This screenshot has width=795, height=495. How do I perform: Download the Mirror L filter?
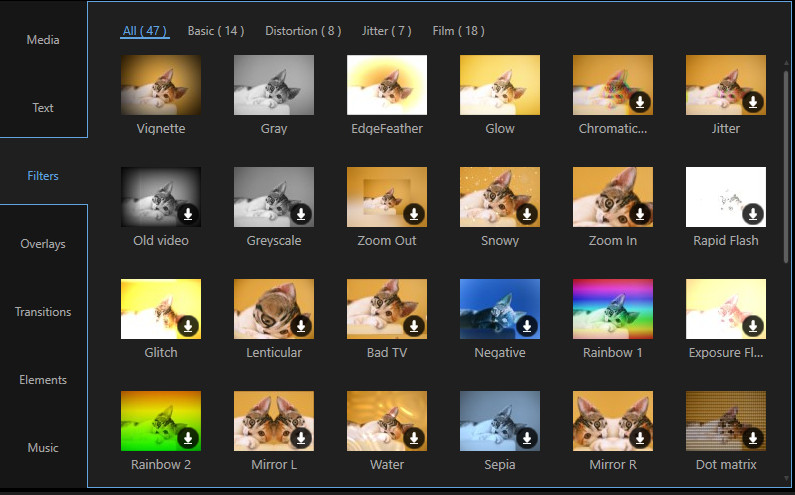301,438
